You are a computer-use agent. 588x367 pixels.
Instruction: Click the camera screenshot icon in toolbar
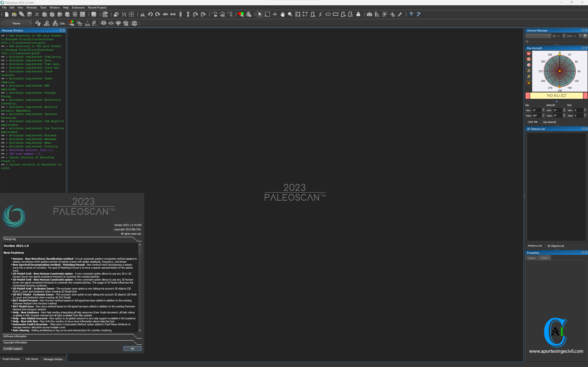(369, 14)
